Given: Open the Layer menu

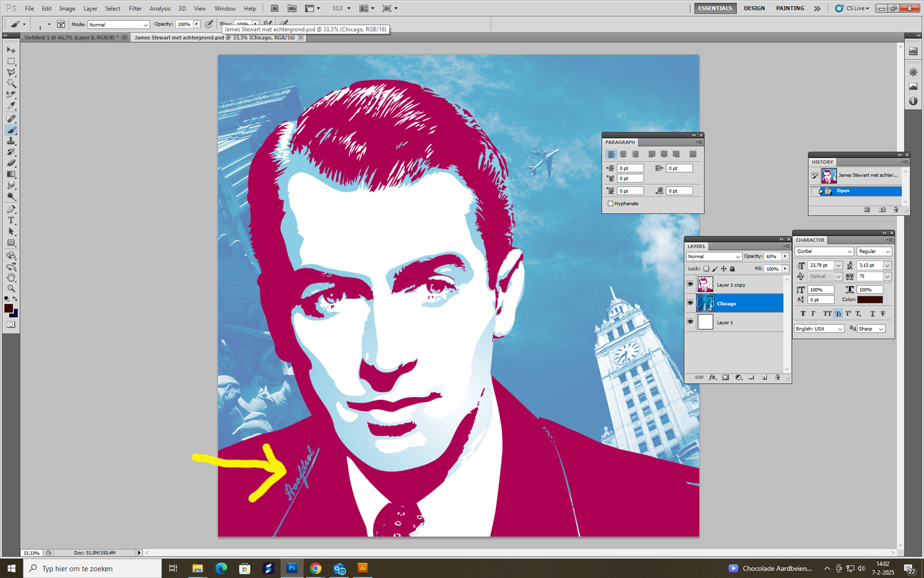Looking at the screenshot, I should click(90, 9).
